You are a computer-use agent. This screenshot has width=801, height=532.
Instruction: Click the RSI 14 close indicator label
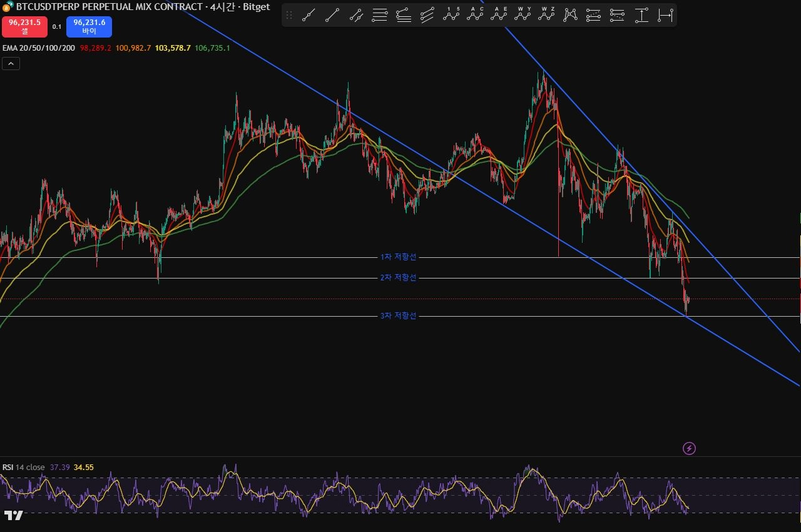24,468
